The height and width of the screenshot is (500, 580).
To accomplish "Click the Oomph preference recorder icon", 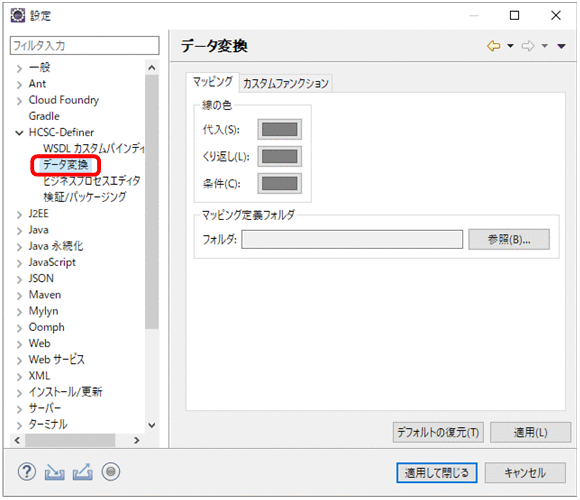I will [x=111, y=472].
